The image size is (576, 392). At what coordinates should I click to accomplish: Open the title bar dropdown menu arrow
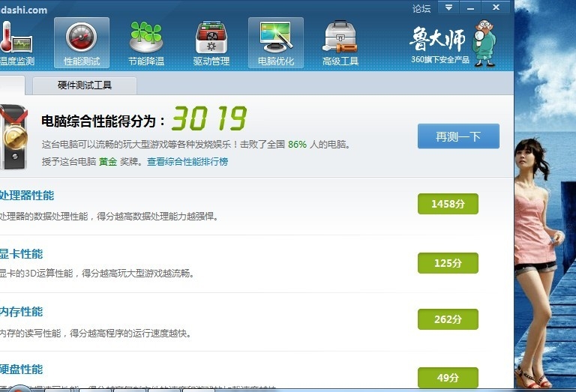[x=448, y=7]
